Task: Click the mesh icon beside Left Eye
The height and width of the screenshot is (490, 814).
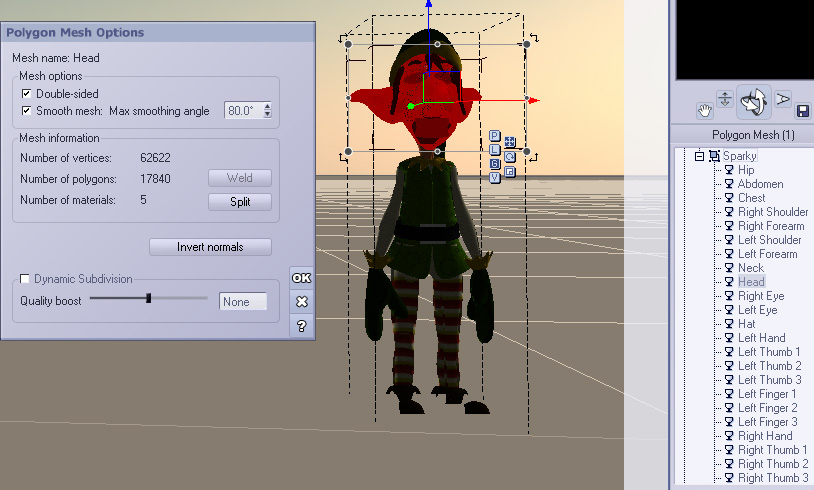Action: 729,310
